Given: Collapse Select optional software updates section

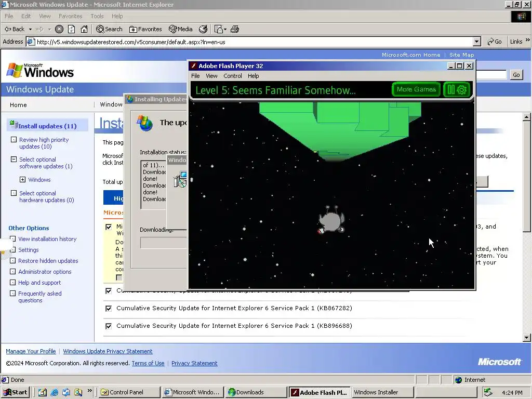Looking at the screenshot, I should [14, 159].
